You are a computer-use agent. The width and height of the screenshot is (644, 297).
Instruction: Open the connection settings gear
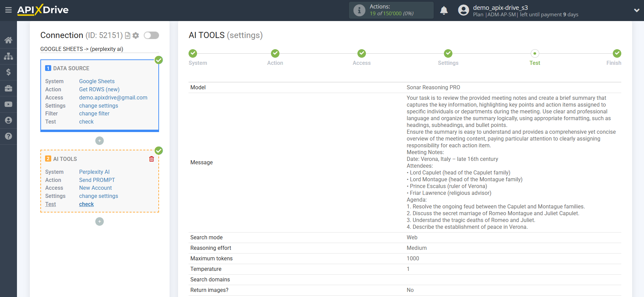tap(136, 35)
